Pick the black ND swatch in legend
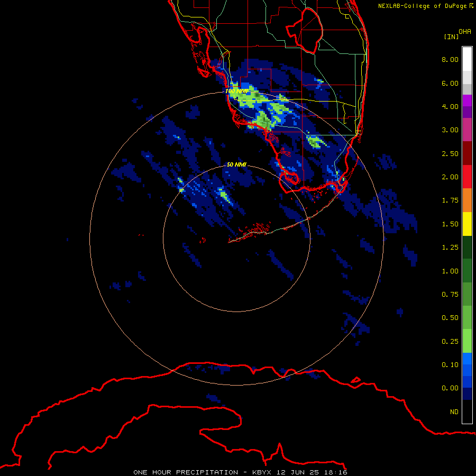476x476 pixels. 467,411
